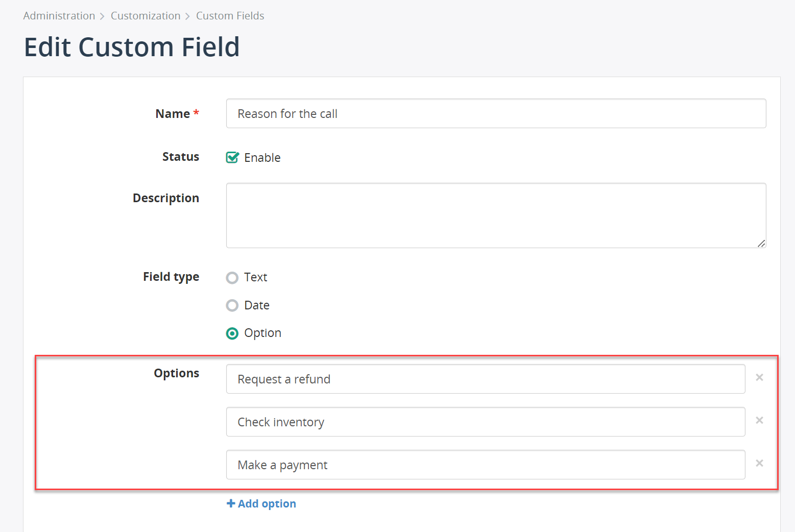Image resolution: width=795 pixels, height=532 pixels.
Task: Click the plus icon beside Add option
Action: [x=231, y=503]
